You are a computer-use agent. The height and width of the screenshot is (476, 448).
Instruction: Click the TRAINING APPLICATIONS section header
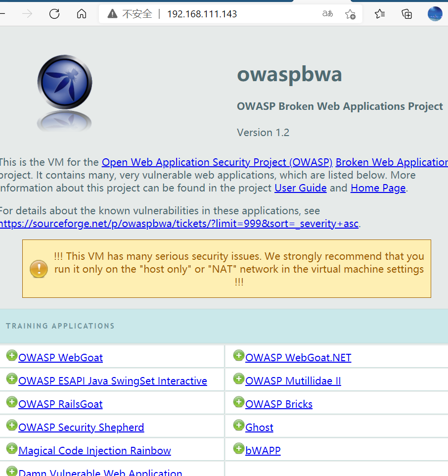[60, 326]
